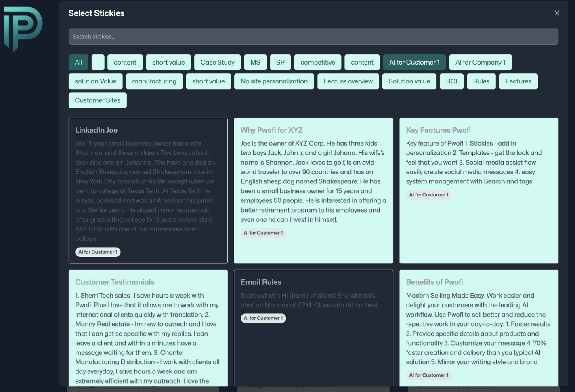Toggle the AI for Customer 1 filter
Image resolution: width=575 pixels, height=392 pixels.
(414, 63)
